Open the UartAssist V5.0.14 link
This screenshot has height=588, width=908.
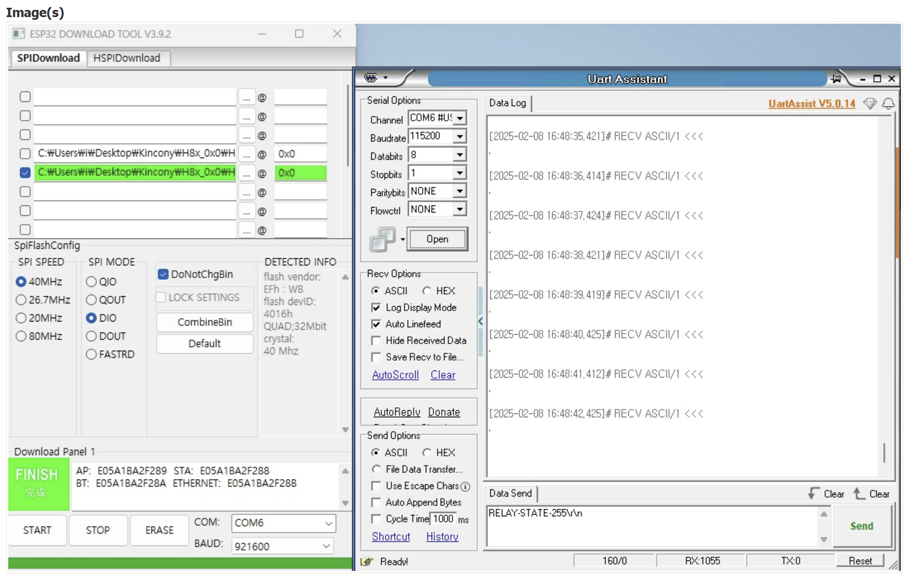812,104
